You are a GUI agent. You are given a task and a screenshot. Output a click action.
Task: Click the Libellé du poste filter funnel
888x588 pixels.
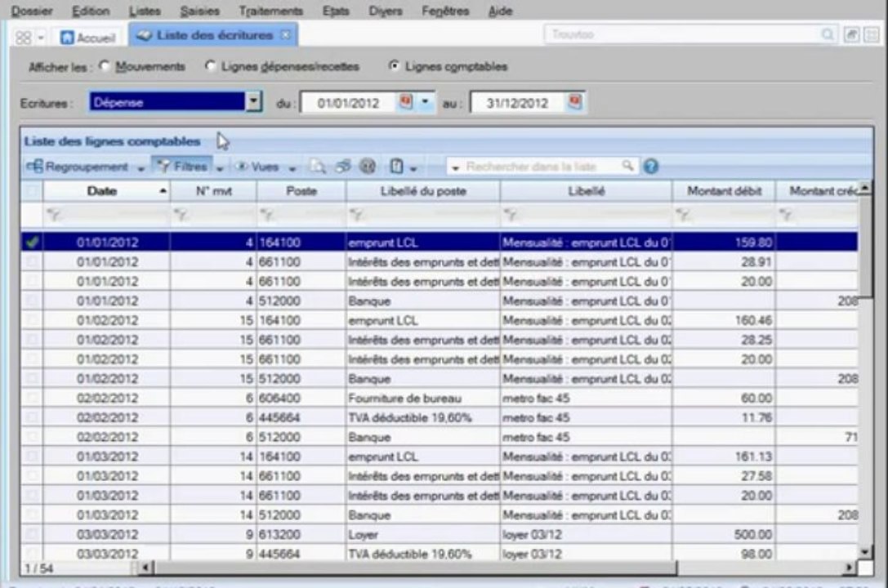356,215
